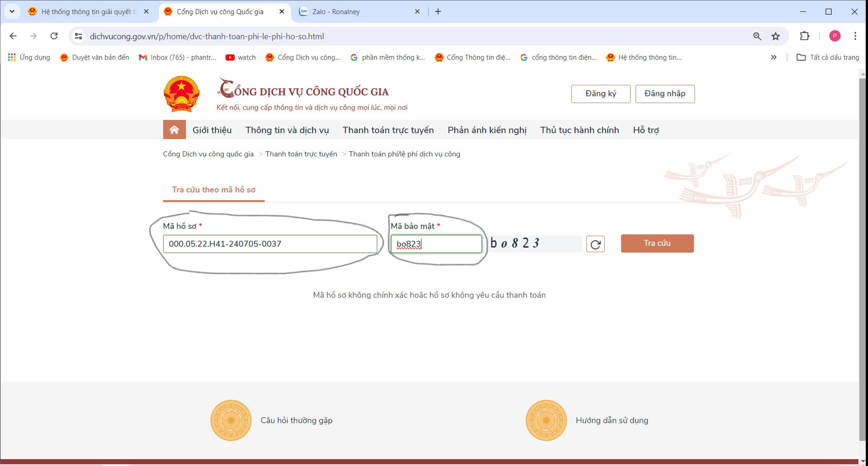Open the site information icon in the address bar

[x=78, y=36]
